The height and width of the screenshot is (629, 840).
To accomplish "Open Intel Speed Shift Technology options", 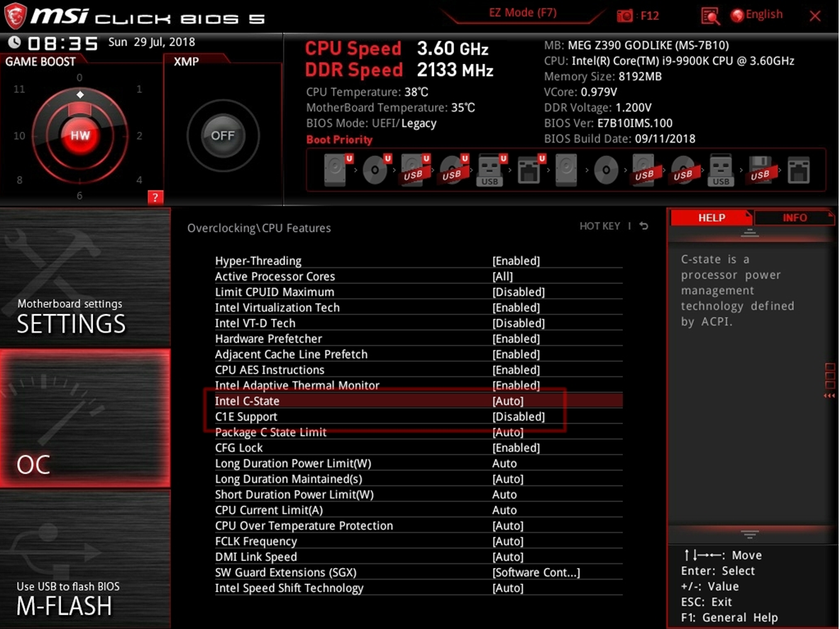I will [419, 588].
